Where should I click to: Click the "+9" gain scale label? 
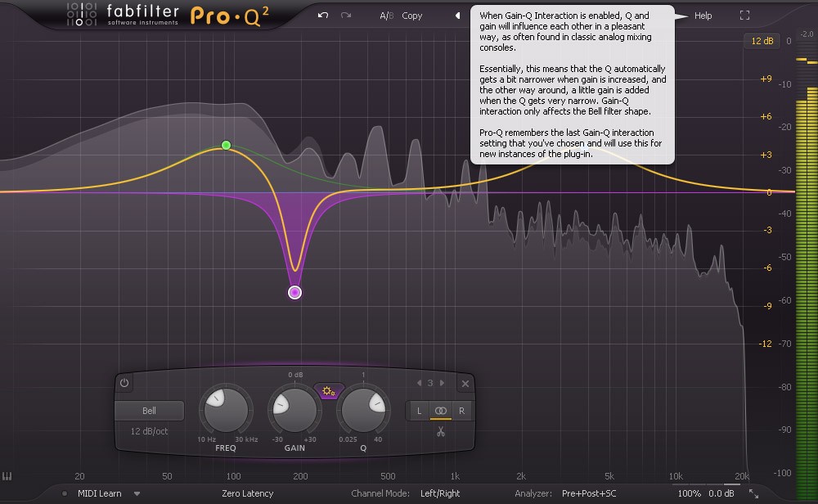[x=766, y=79]
